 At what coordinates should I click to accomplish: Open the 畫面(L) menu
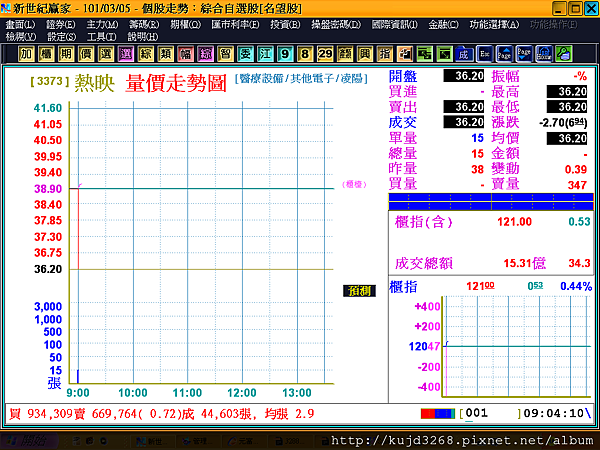click(x=20, y=24)
